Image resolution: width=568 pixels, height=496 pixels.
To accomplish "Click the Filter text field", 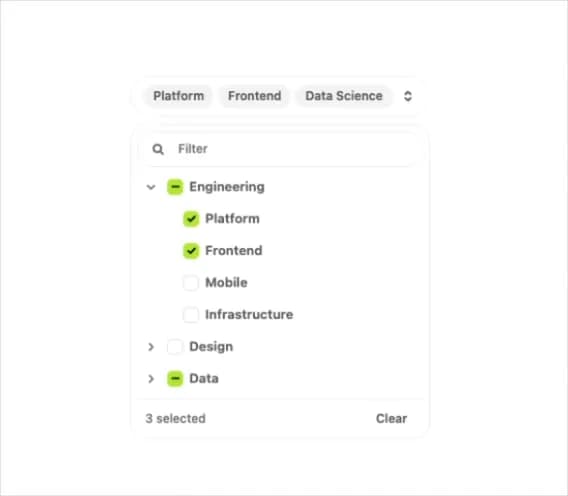I will point(281,149).
